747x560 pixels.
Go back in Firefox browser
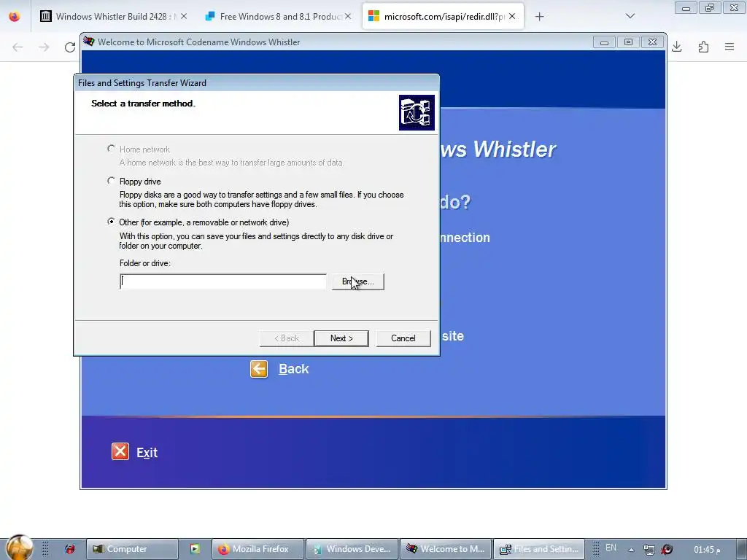pos(18,47)
